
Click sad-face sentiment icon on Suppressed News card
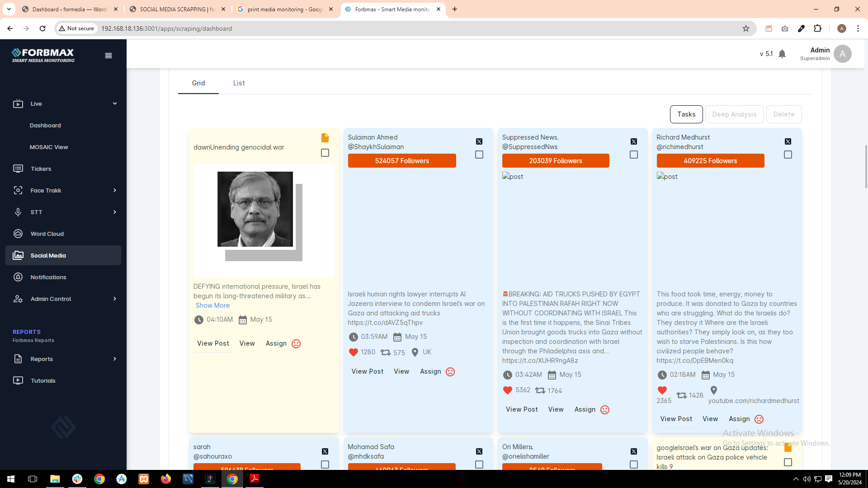[x=605, y=410]
